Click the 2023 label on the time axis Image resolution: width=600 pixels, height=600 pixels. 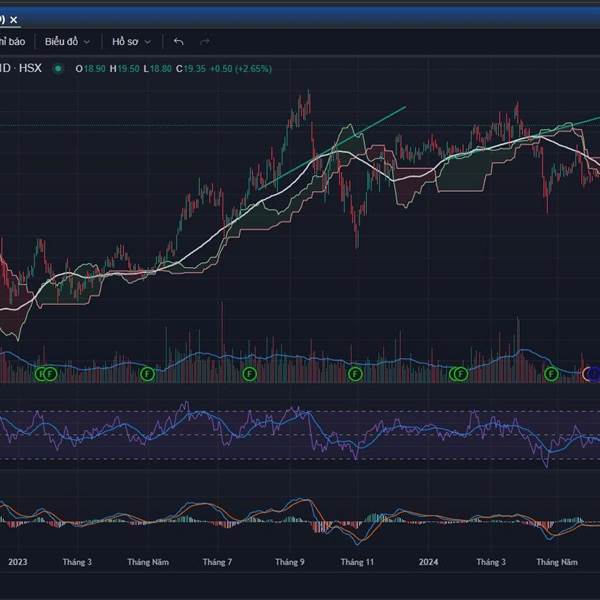click(x=17, y=562)
